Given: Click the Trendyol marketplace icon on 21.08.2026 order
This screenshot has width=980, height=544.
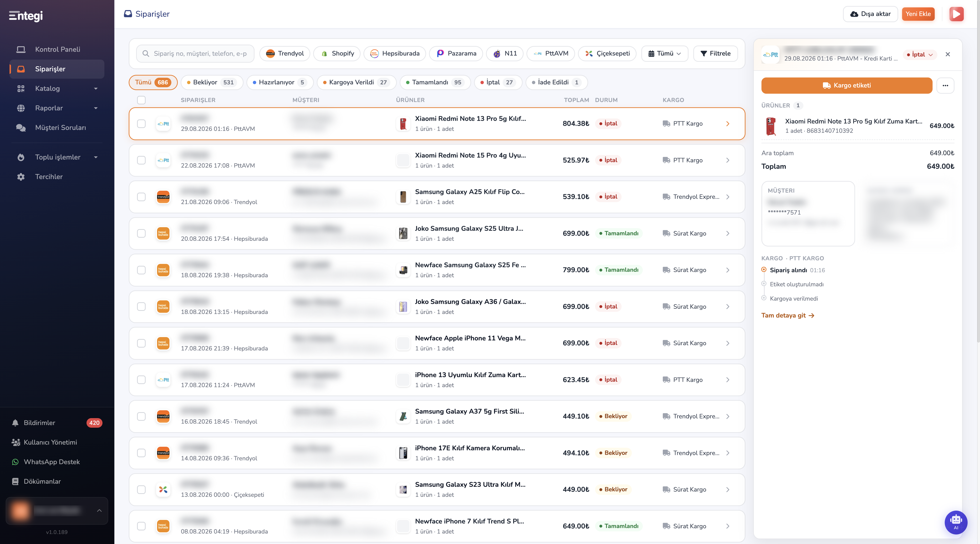Looking at the screenshot, I should click(x=163, y=197).
